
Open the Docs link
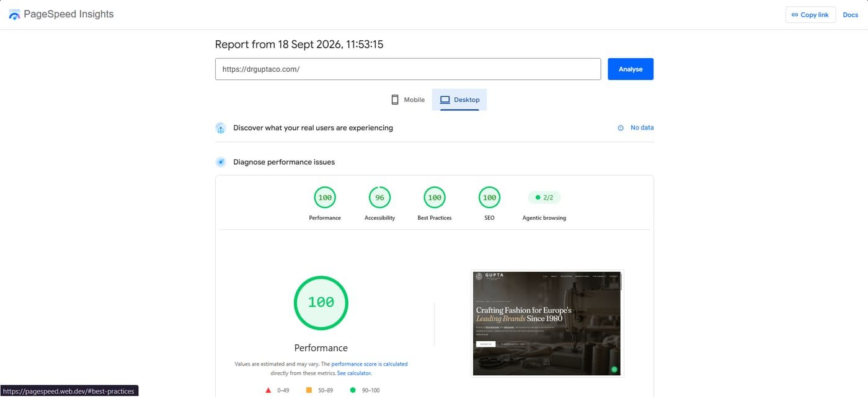(x=850, y=15)
